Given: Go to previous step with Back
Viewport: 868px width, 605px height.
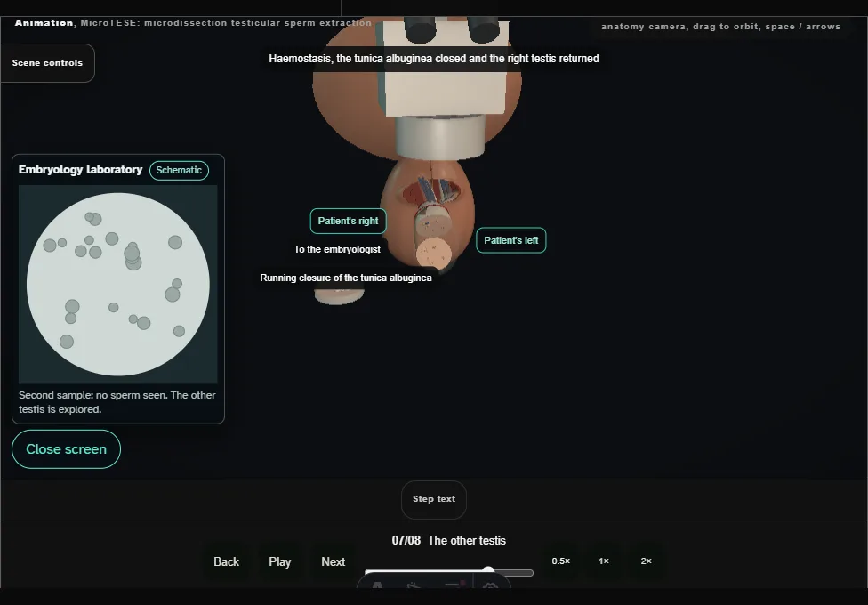Looking at the screenshot, I should coord(227,561).
